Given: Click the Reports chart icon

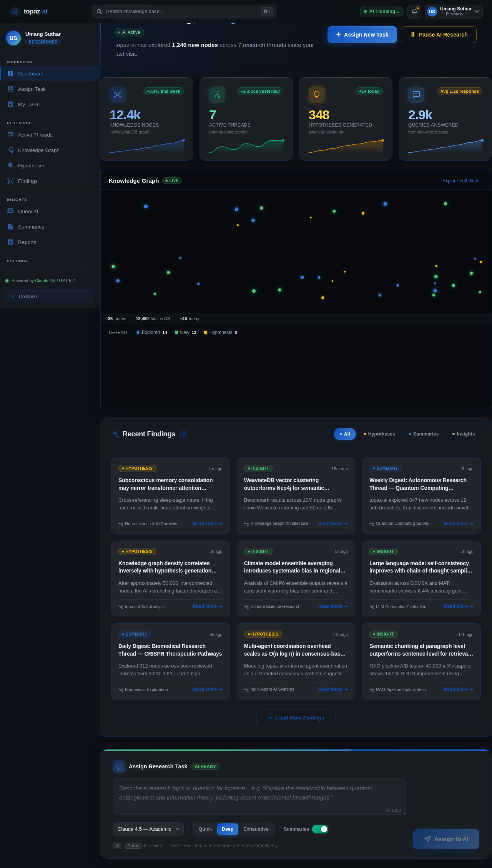Looking at the screenshot, I should 10,242.
